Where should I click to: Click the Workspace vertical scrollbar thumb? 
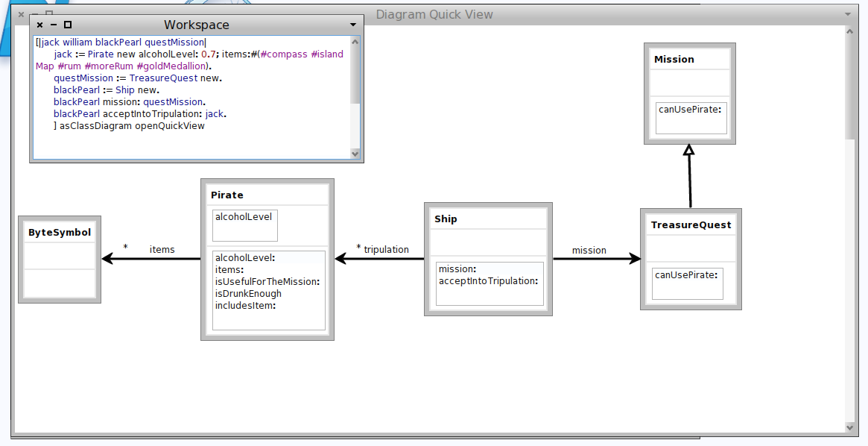pyautogui.click(x=355, y=75)
